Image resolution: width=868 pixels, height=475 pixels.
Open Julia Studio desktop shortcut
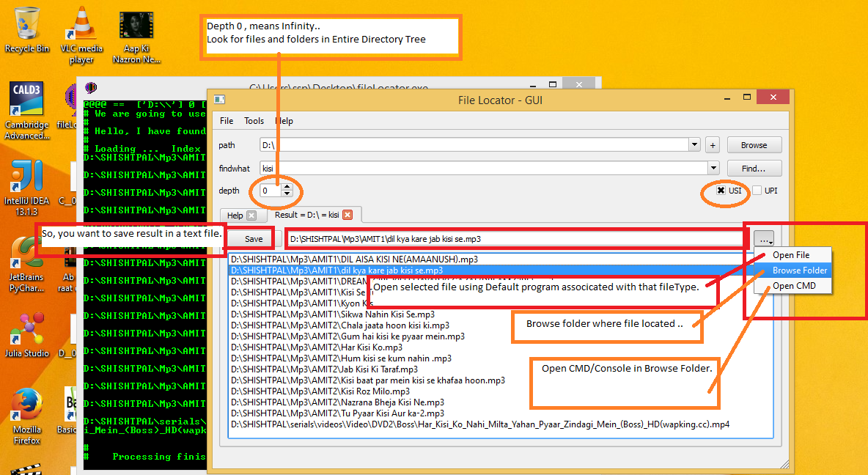tap(26, 335)
